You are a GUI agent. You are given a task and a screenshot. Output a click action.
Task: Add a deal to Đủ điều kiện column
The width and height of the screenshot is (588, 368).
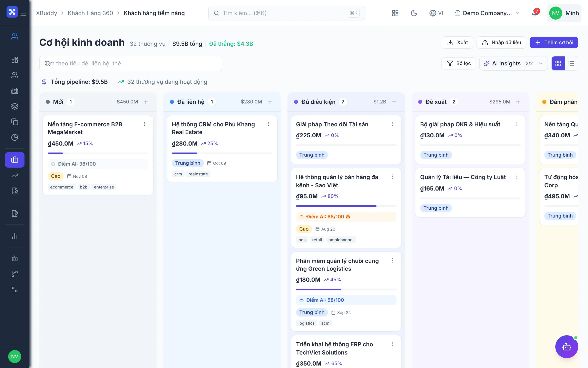point(394,102)
